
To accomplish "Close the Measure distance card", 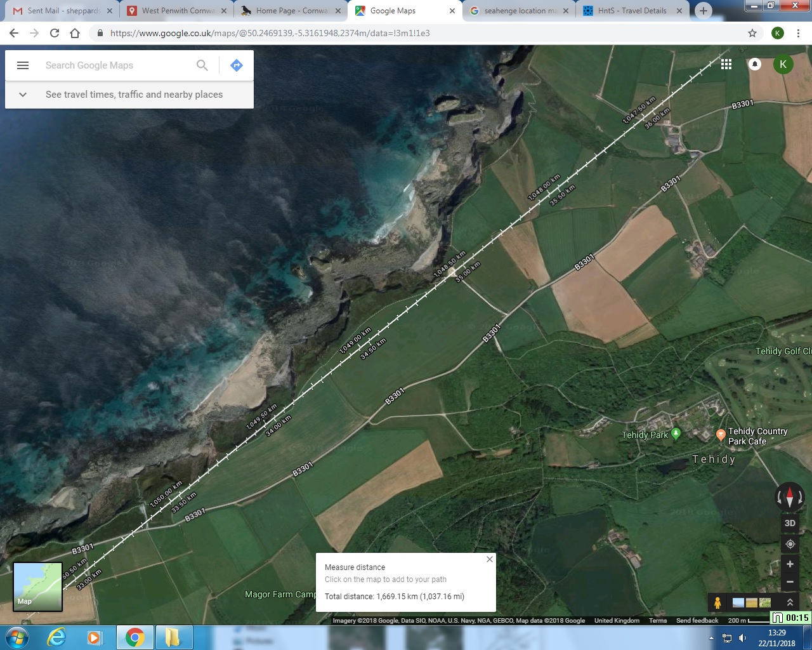I will [489, 559].
